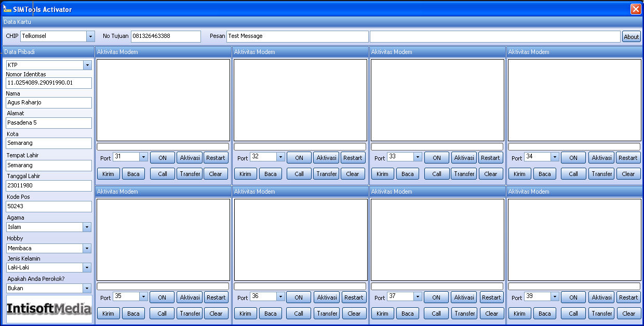Click the empty field left of About
Image resolution: width=644 pixels, height=326 pixels.
[x=495, y=36]
